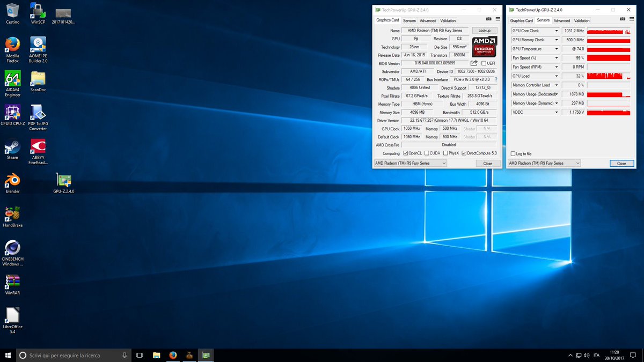Launch Mozilla Firefox desktop shortcut
Screen dimensions: 644x362
12,50
